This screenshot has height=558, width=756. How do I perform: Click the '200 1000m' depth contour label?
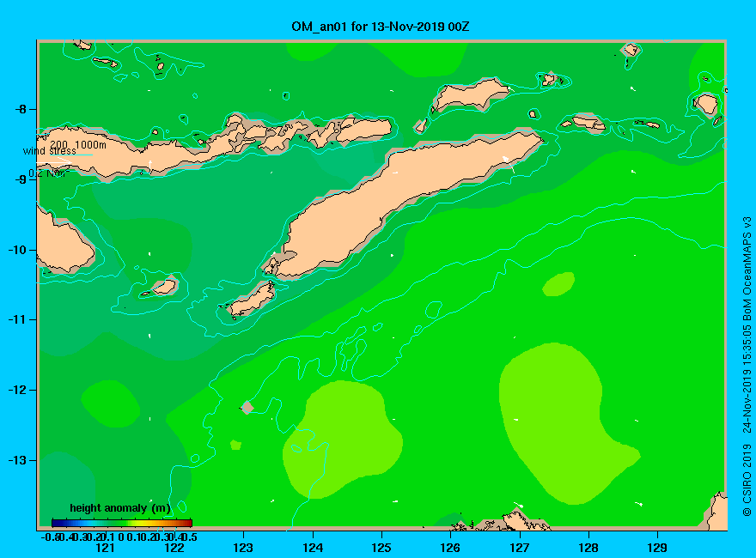tap(78, 144)
